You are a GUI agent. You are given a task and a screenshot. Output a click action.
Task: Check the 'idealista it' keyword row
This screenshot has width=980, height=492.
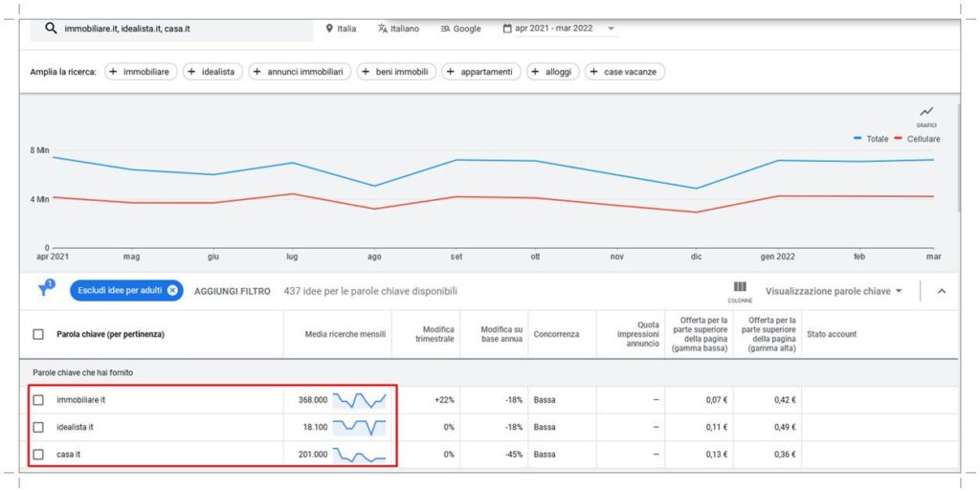pyautogui.click(x=38, y=428)
